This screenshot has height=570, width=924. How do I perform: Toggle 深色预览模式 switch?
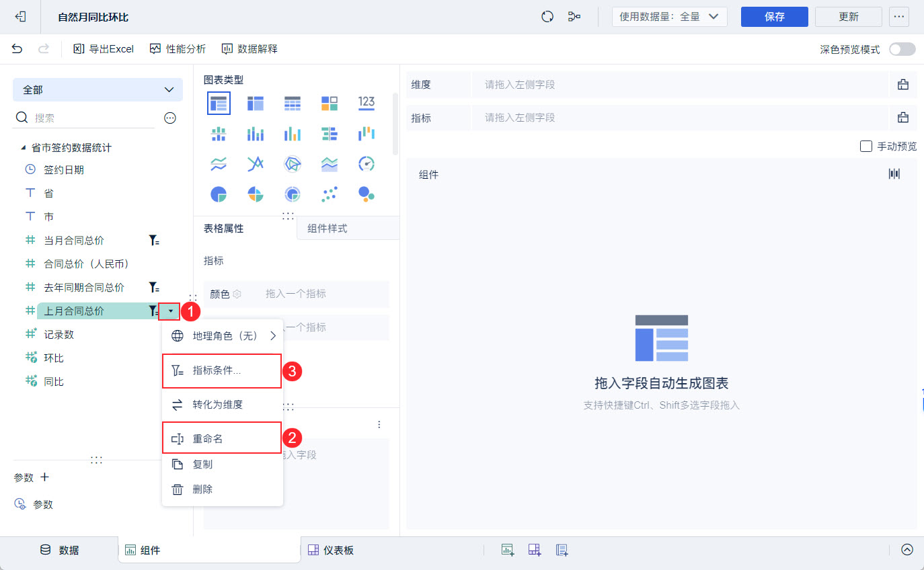902,49
